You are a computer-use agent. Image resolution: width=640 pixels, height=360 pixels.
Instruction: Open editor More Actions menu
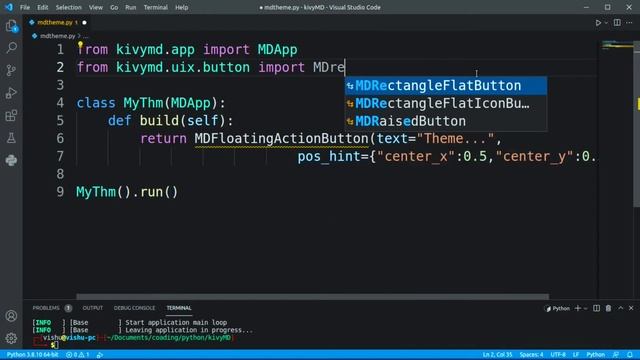(629, 23)
